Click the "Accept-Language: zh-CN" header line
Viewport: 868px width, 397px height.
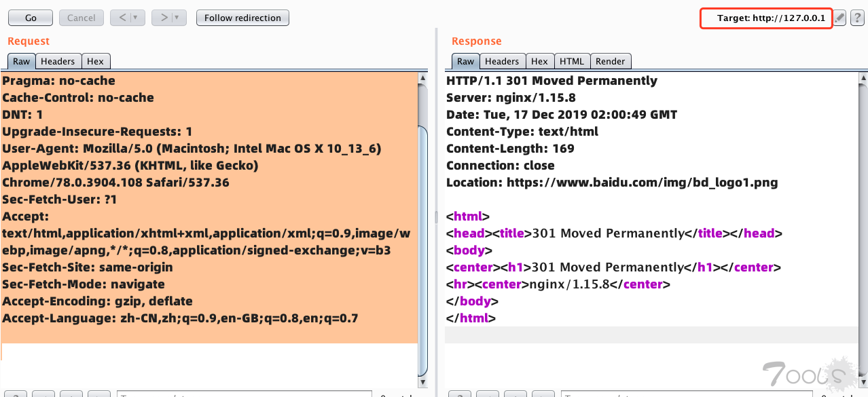click(180, 318)
